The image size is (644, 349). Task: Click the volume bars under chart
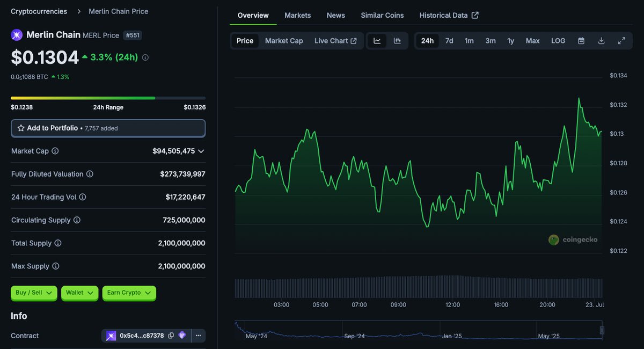pyautogui.click(x=419, y=288)
